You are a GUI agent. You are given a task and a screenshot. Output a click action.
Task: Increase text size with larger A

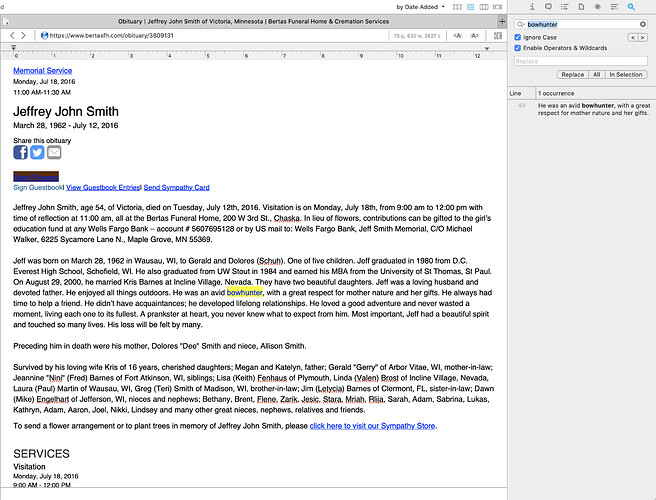[x=474, y=36]
